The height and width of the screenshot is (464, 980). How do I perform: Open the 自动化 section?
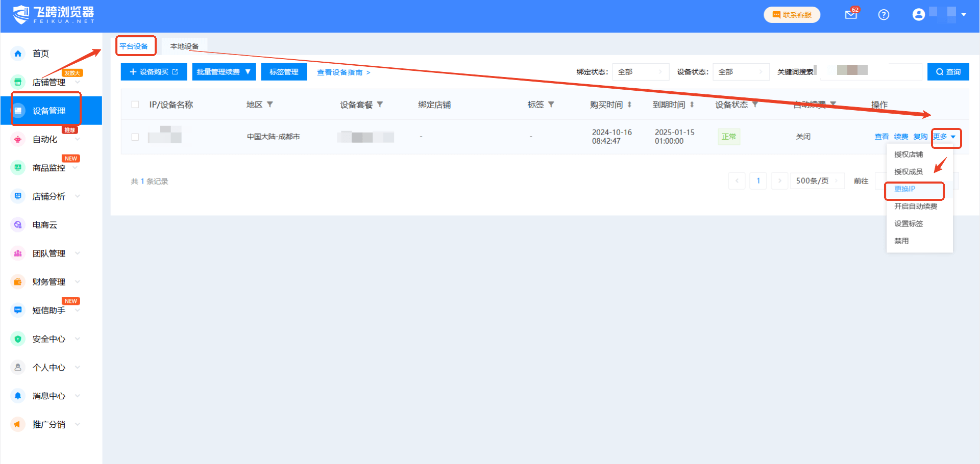coord(44,139)
